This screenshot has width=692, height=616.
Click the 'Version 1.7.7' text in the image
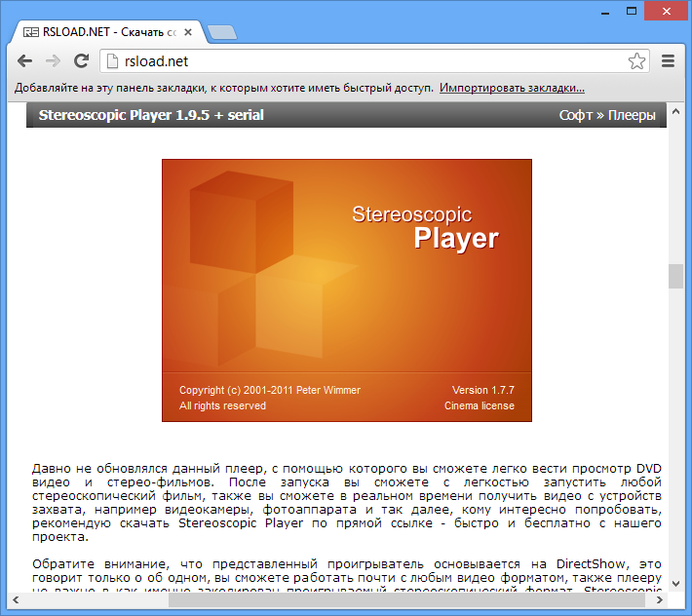coord(483,390)
